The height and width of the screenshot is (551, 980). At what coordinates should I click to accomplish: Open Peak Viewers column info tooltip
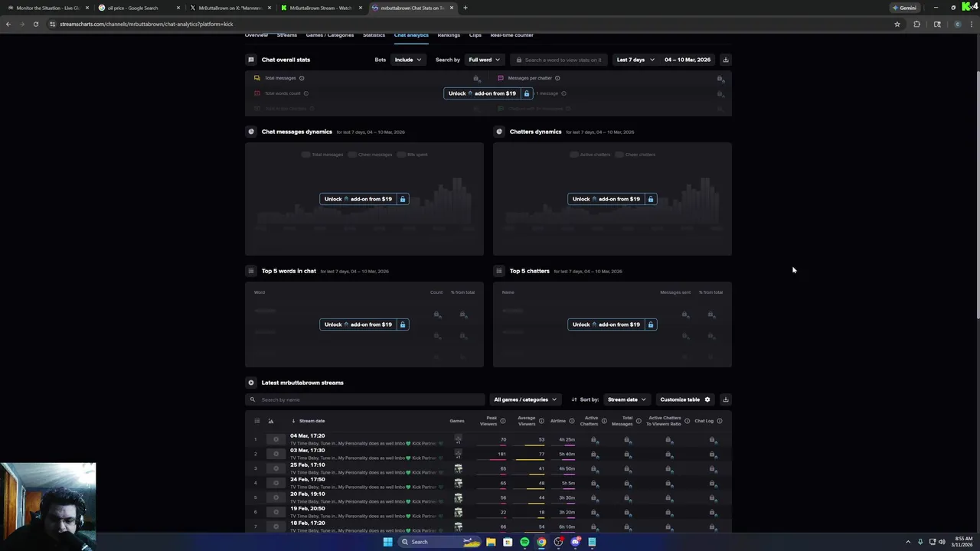click(503, 421)
